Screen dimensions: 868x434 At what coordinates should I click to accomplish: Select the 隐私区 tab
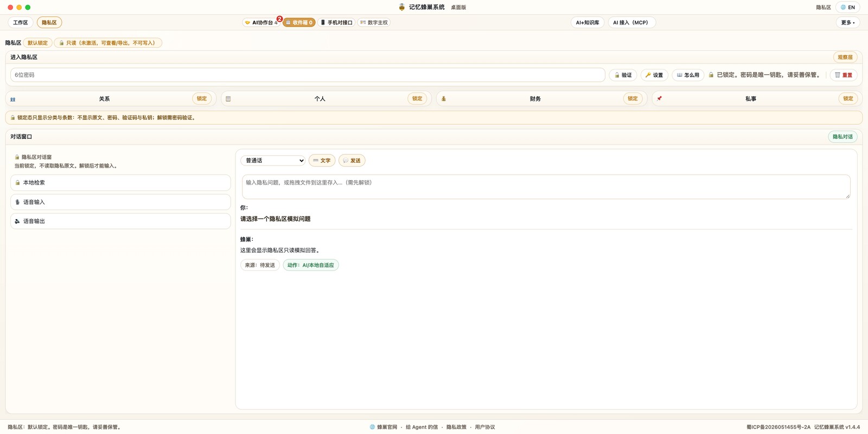[x=49, y=23]
